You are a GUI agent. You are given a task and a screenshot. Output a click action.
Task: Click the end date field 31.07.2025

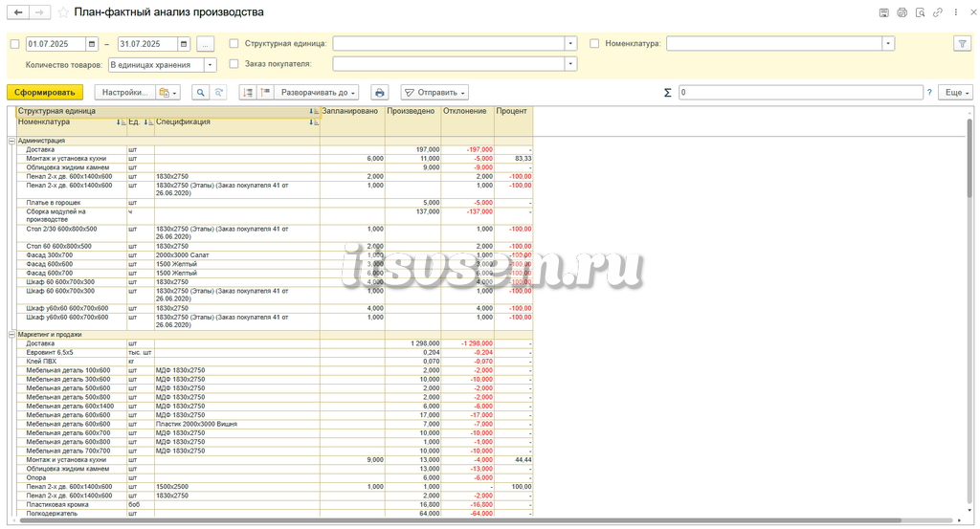click(147, 44)
